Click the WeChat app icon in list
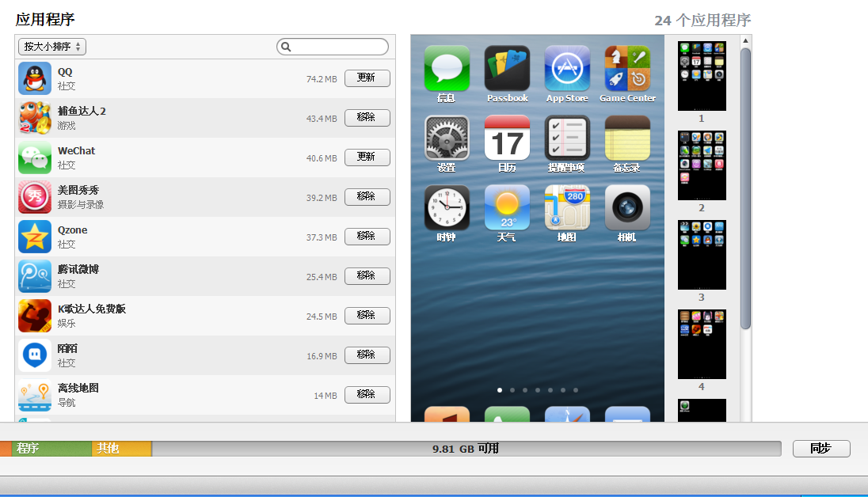868x497 pixels. point(35,157)
